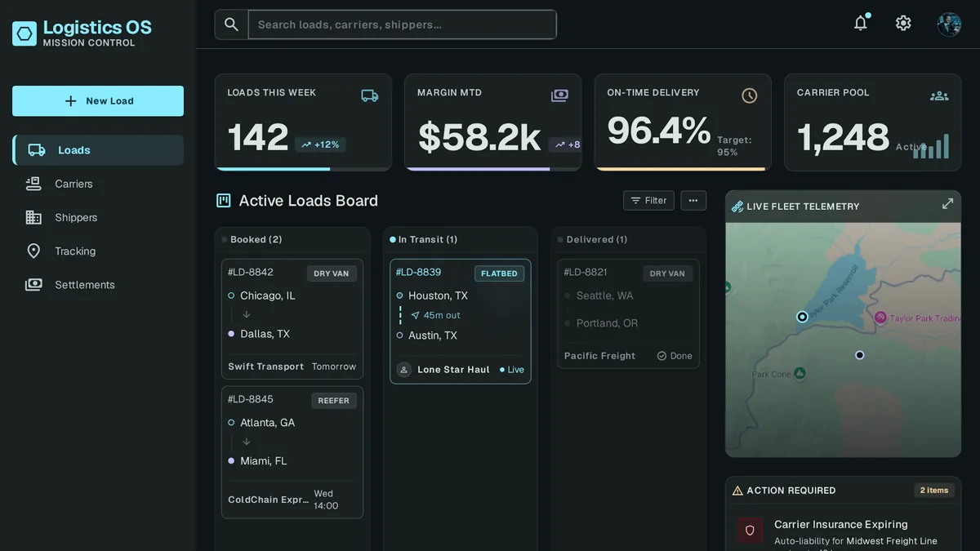Image resolution: width=980 pixels, height=551 pixels.
Task: Click the truck icon on Loads This Week
Action: (370, 96)
